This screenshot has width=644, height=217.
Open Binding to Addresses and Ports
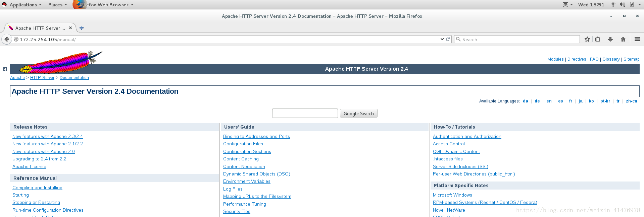coord(256,136)
